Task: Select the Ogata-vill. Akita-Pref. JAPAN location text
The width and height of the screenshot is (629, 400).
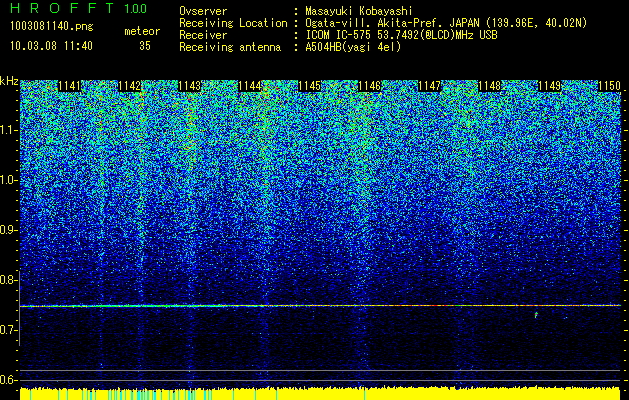Action: point(446,23)
